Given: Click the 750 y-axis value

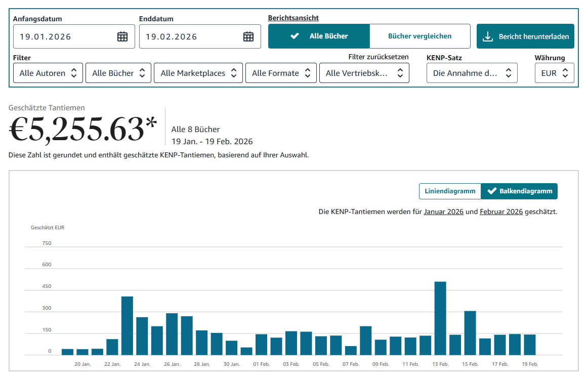Looking at the screenshot, I should [x=47, y=243].
